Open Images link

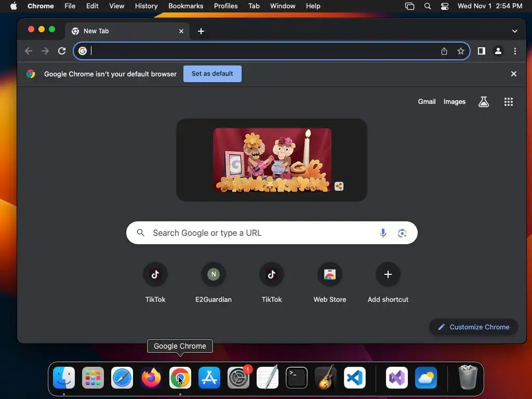pyautogui.click(x=454, y=102)
